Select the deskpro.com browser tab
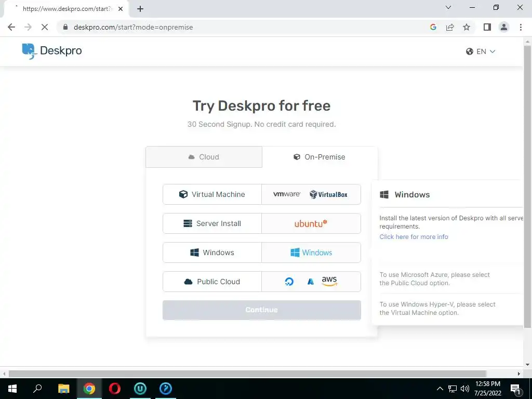Screen dimensions: 532x399 pos(66,9)
